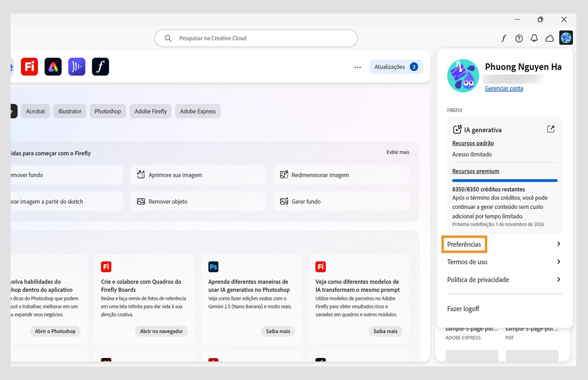Viewport: 588px width, 380px height.
Task: Launch the Adobe Express app icon
Action: point(53,67)
